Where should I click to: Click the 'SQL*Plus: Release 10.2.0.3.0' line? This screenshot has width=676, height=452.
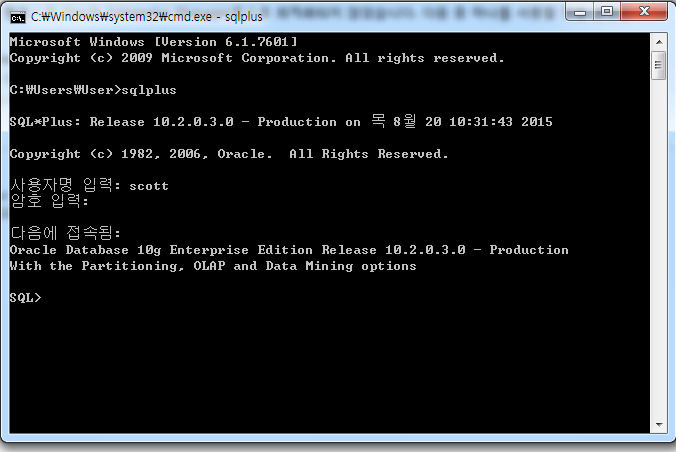pyautogui.click(x=281, y=121)
